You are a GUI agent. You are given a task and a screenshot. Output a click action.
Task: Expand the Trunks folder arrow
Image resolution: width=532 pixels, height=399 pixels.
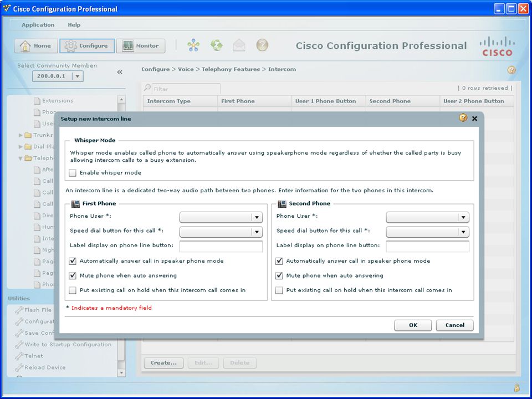[x=21, y=135]
